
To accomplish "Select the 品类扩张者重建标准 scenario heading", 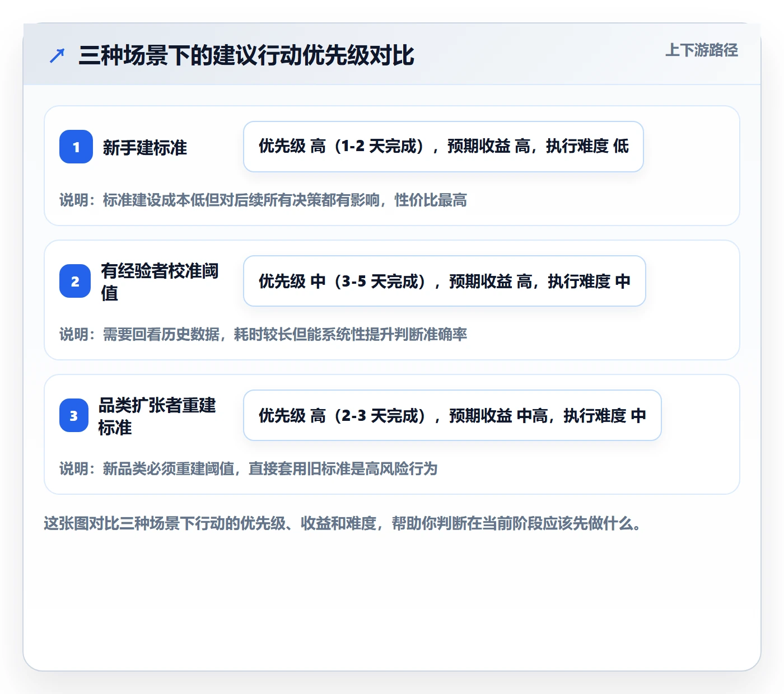I will (157, 416).
